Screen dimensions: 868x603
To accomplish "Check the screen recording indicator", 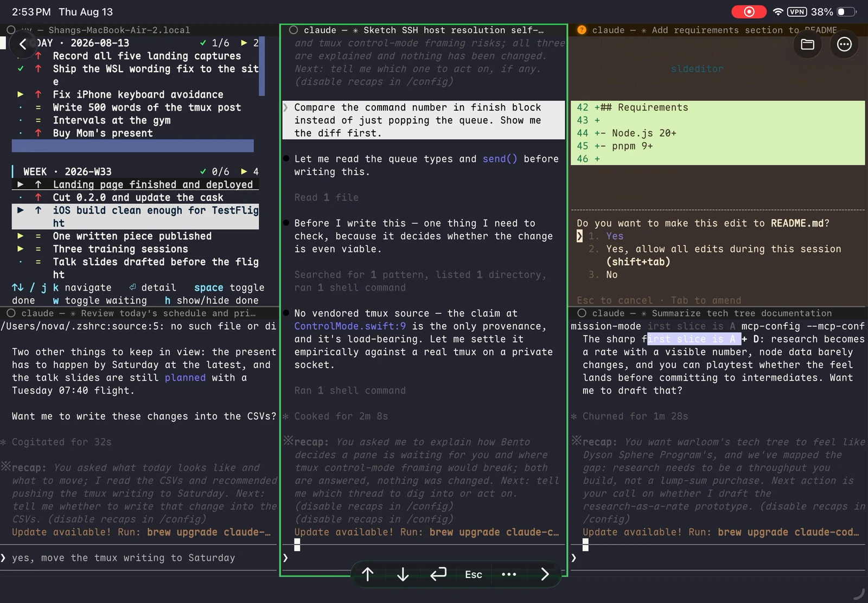I will [749, 11].
